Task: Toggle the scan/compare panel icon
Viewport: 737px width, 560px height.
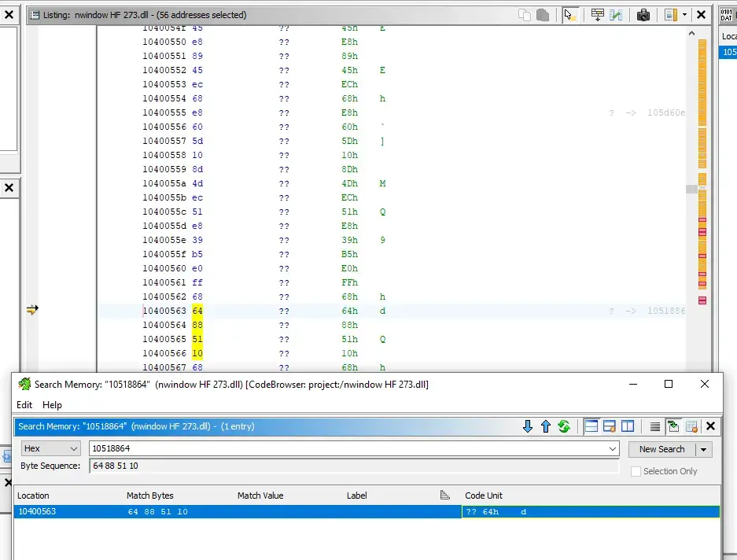Action: point(609,426)
